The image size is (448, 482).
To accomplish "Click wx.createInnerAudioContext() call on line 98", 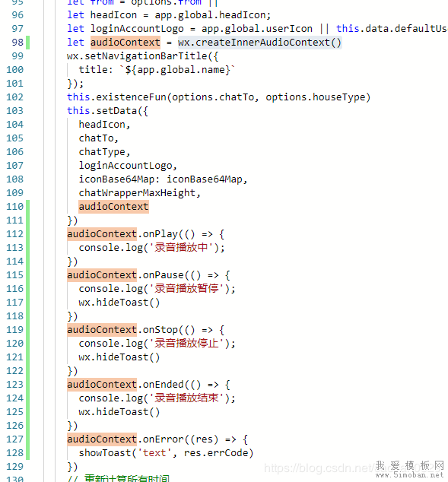I will click(x=260, y=43).
